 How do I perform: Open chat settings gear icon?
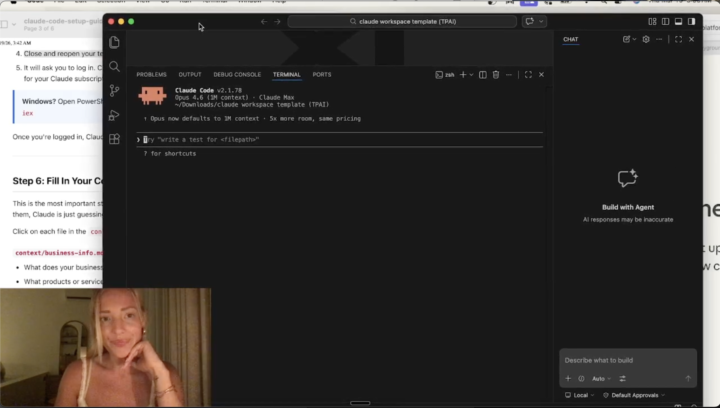[x=646, y=40]
